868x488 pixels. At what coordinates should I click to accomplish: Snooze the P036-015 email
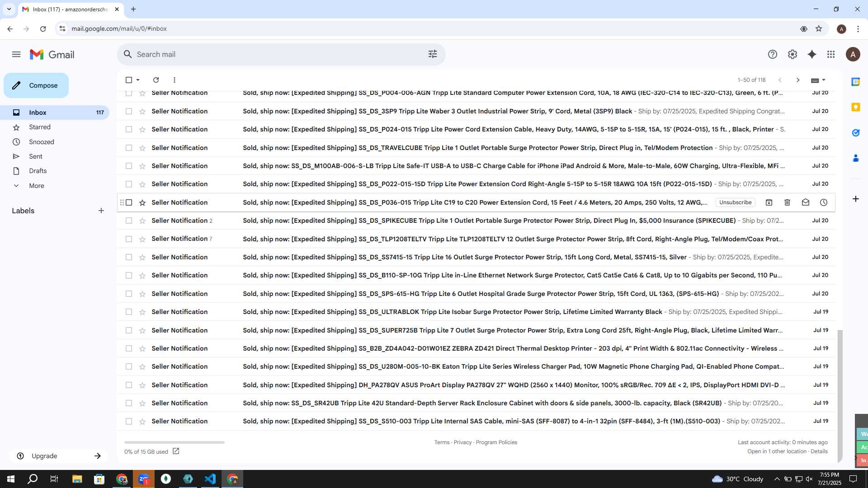click(824, 202)
